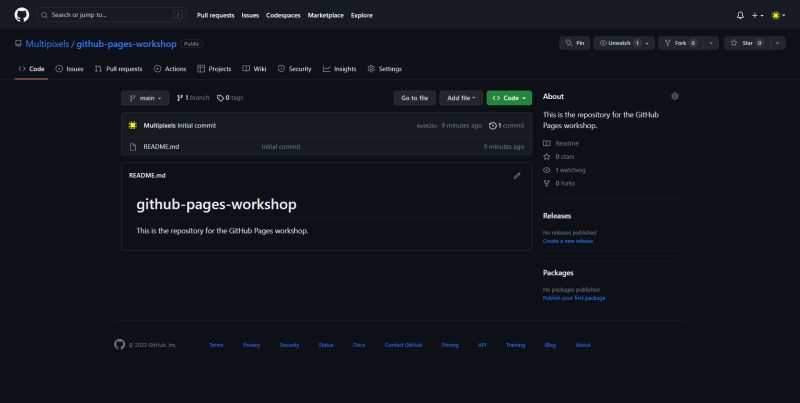Switch to the Wiki tab
This screenshot has height=403, width=800.
click(x=254, y=69)
